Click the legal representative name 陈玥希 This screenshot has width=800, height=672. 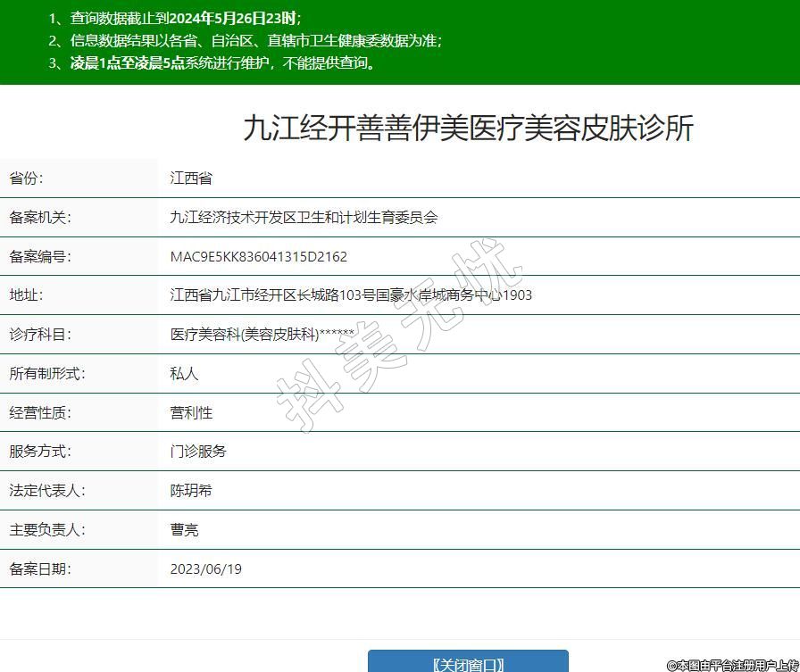(x=191, y=491)
